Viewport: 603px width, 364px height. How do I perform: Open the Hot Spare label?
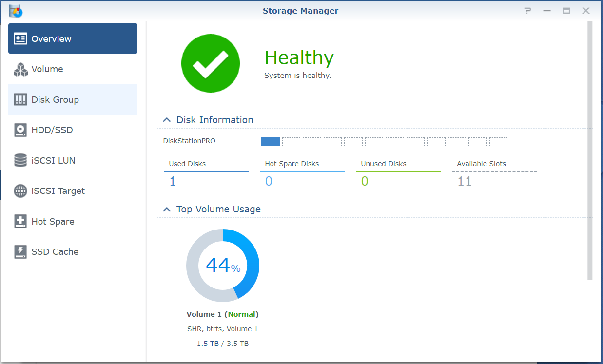[53, 222]
